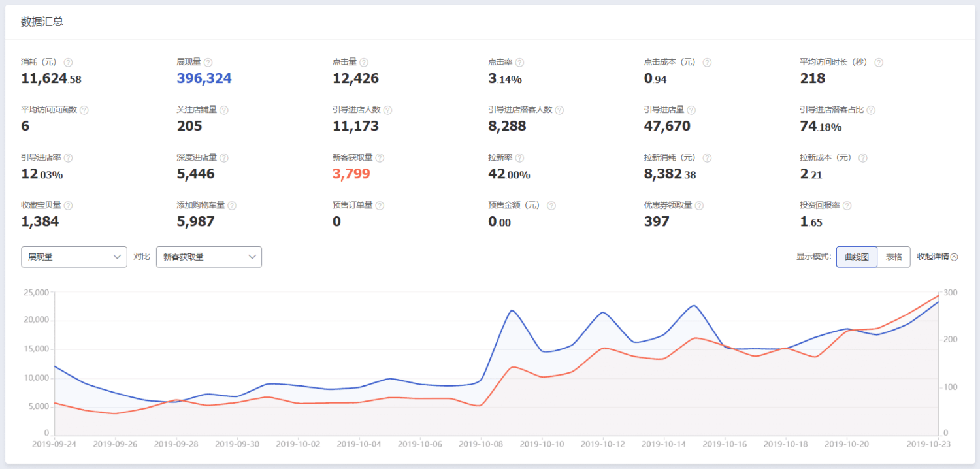This screenshot has height=469, width=980.
Task: Click help icon next to 拉新成本（元）
Action: coord(863,158)
